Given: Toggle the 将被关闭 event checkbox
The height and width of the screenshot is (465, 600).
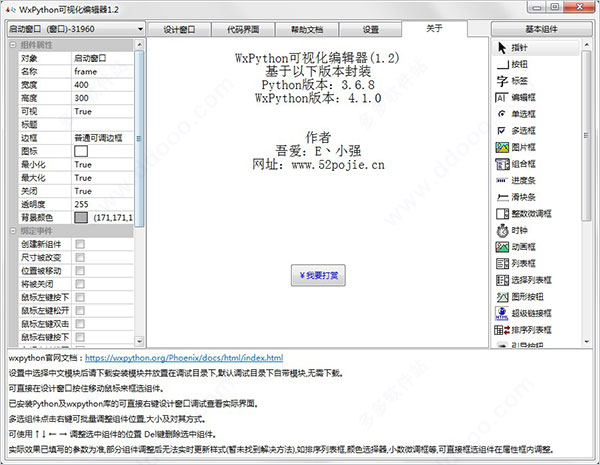Looking at the screenshot, I should 80,284.
